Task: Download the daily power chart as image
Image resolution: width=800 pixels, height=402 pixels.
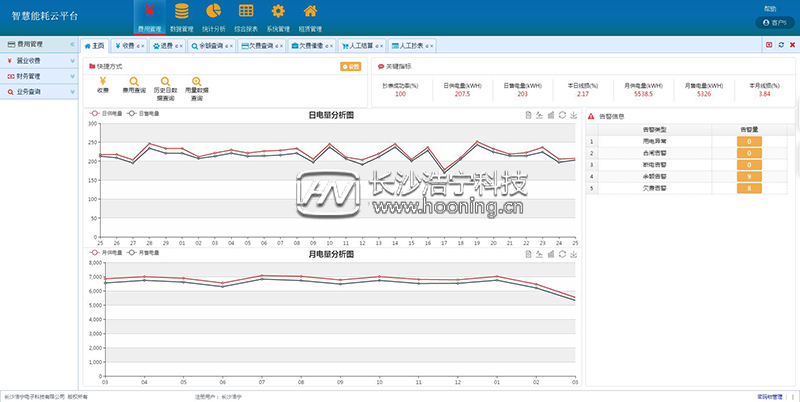Action: pyautogui.click(x=573, y=115)
